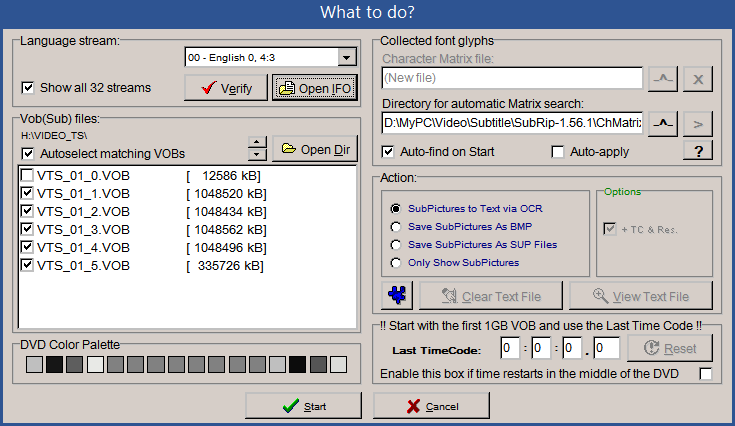Uncheck the VTS_01_3.VOB checkbox
The height and width of the screenshot is (426, 735).
tap(27, 229)
